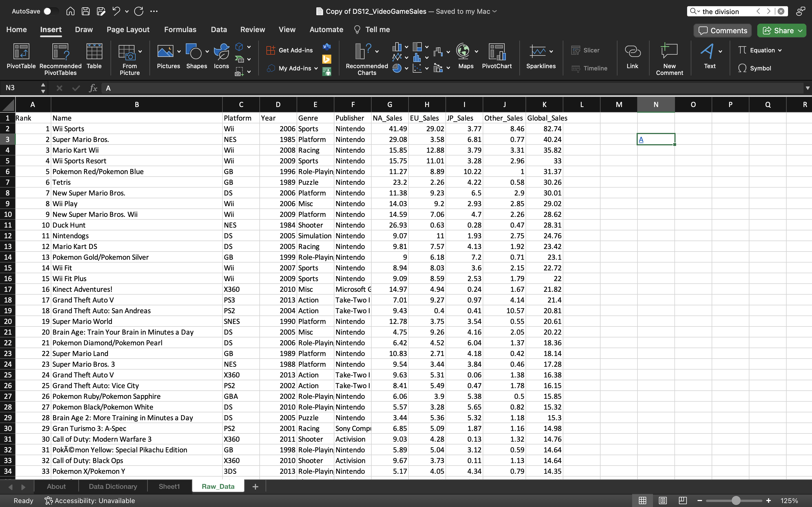The height and width of the screenshot is (507, 812).
Task: Switch to the Raw_Data sheet tab
Action: click(218, 486)
